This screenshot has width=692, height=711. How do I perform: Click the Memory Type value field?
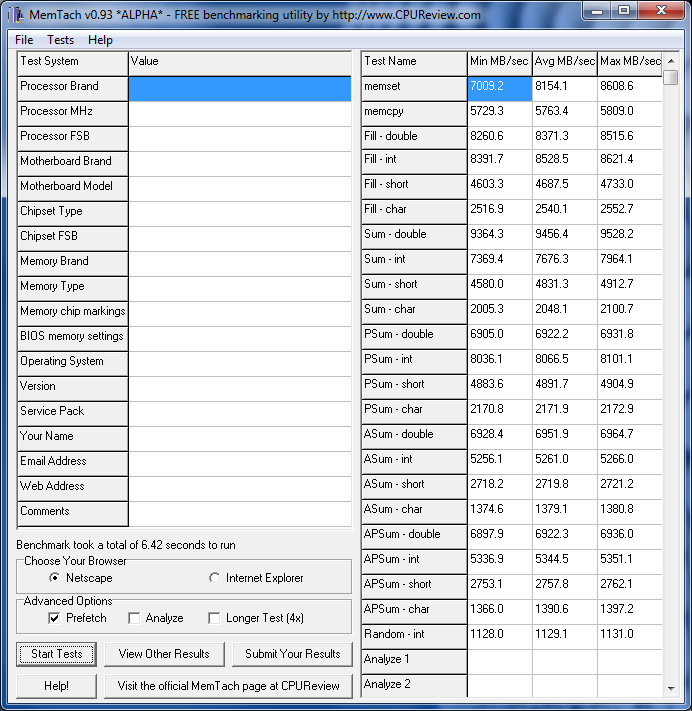pos(240,289)
